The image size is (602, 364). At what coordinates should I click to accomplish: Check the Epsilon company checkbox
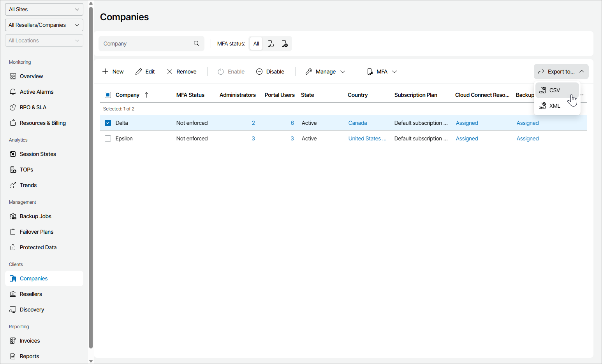coord(108,138)
